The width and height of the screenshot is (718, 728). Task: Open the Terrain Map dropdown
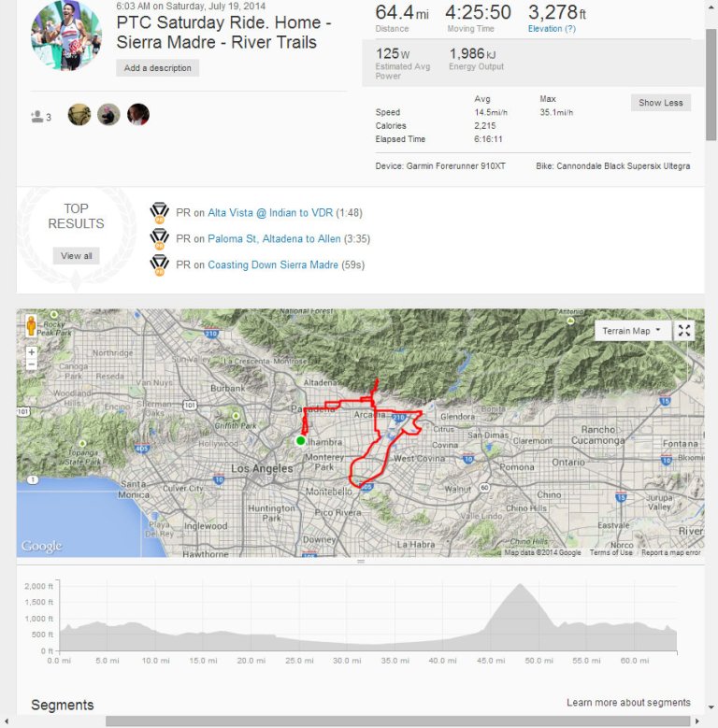[632, 331]
